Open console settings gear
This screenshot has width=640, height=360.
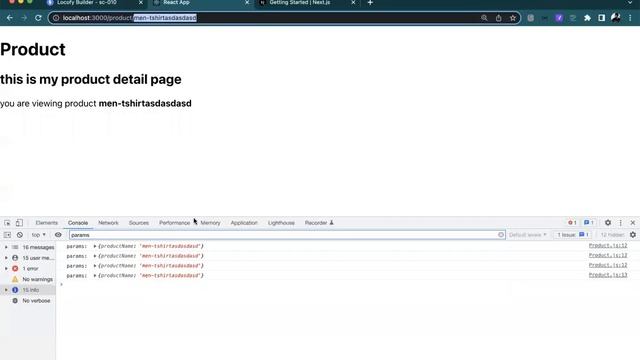[633, 235]
